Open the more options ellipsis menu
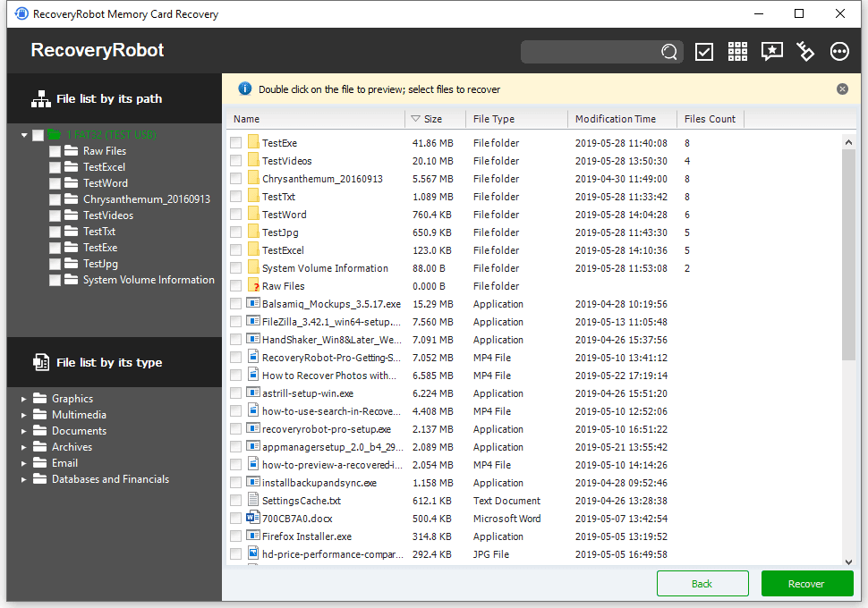The width and height of the screenshot is (868, 608). [x=839, y=52]
